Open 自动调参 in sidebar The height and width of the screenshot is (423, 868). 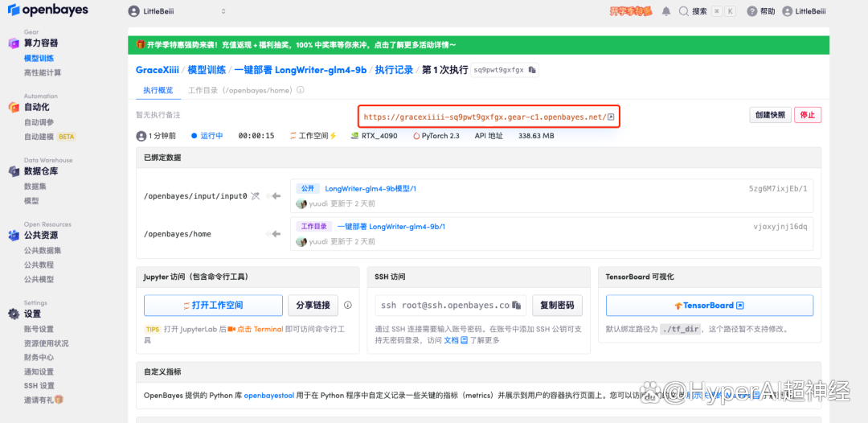tap(39, 122)
